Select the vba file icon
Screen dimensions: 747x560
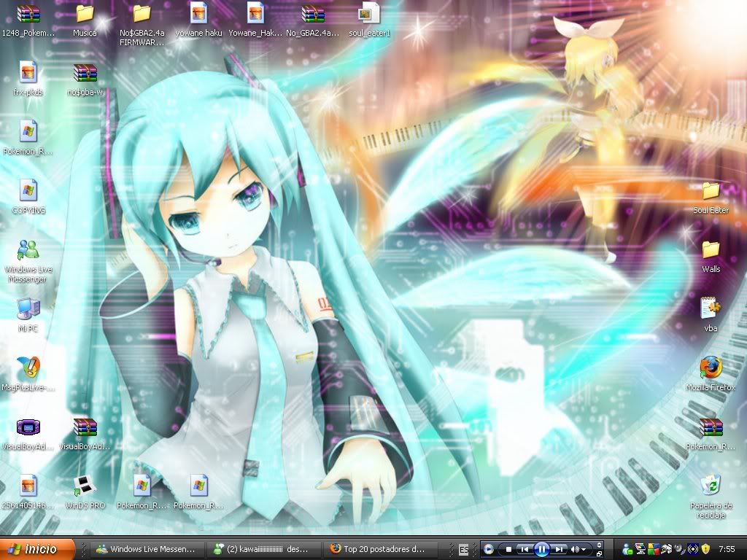click(711, 308)
